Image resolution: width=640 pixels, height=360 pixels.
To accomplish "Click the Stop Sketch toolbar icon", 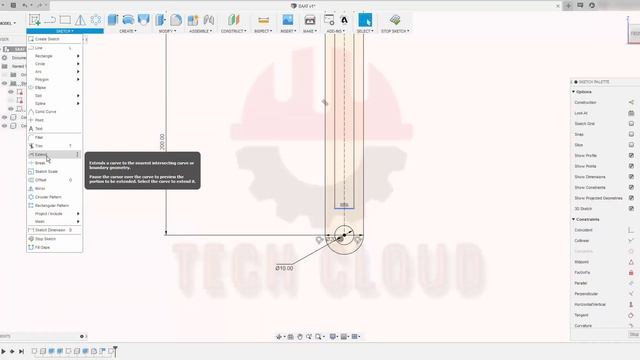I will (x=395, y=20).
